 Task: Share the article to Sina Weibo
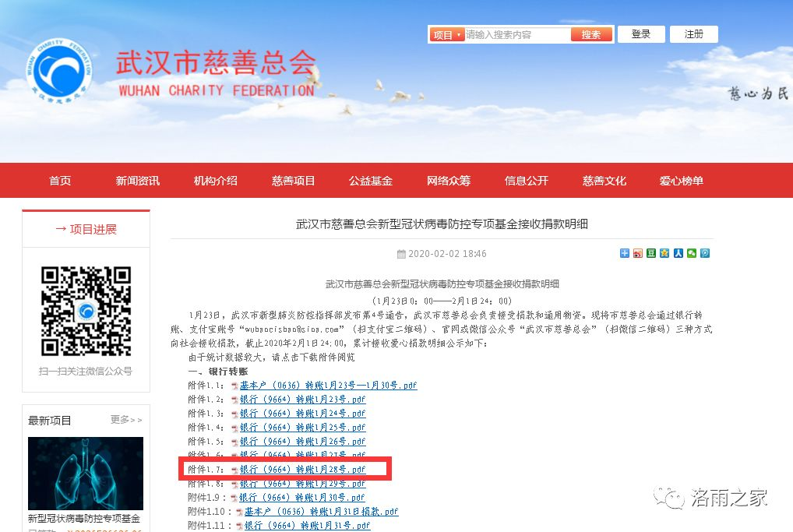[638, 253]
